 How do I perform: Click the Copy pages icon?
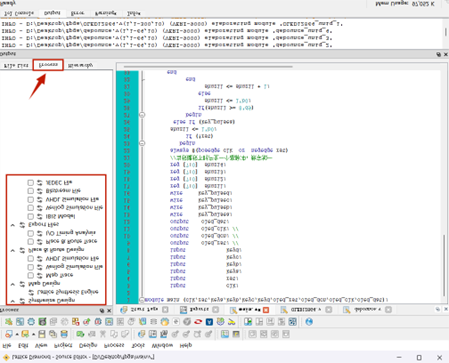pyautogui.click(x=114, y=334)
